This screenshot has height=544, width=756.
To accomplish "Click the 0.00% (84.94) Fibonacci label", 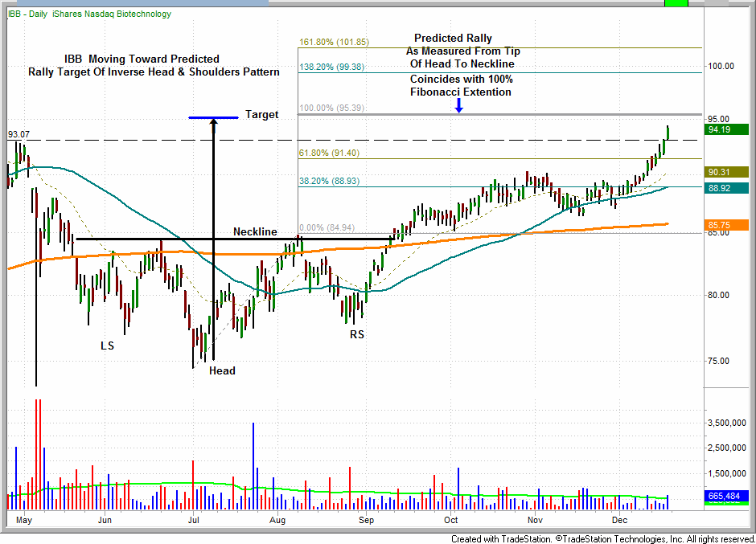I will click(327, 228).
